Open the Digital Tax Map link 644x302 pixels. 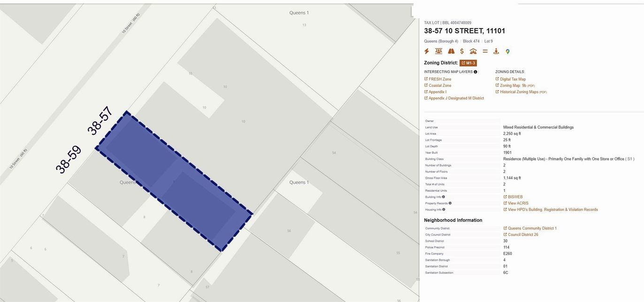point(513,79)
